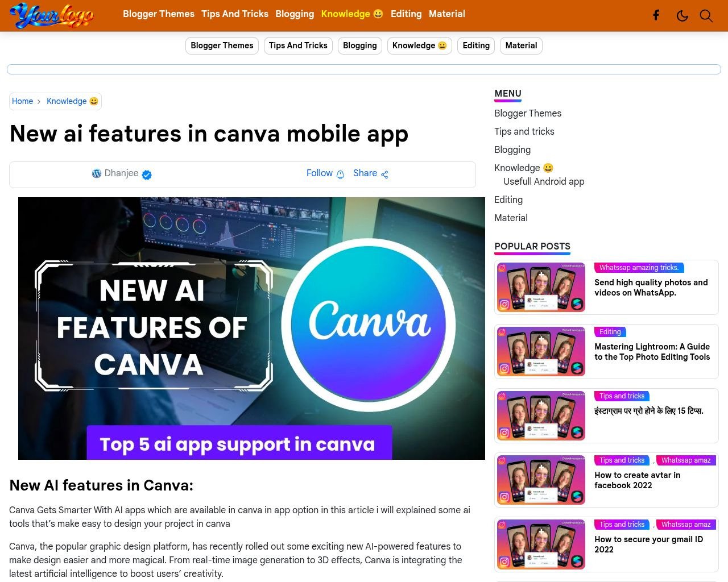Click the WordPress icon beside Dhanjee

tap(97, 173)
